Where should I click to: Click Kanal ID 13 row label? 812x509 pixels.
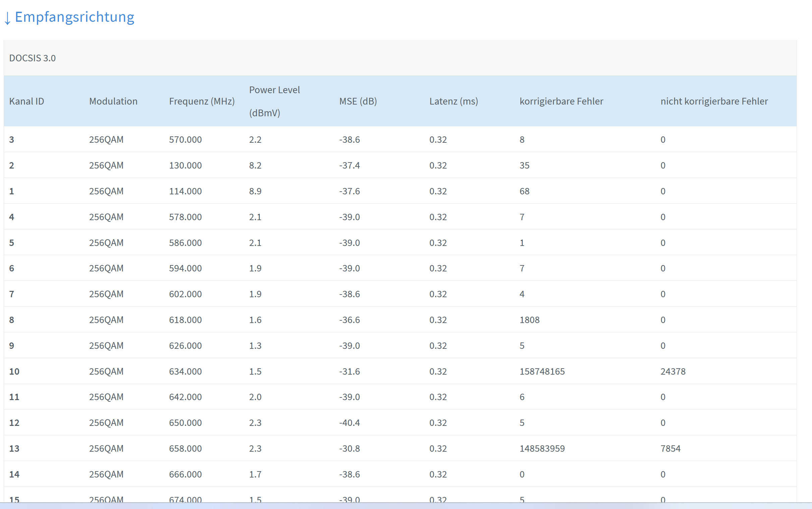[14, 449]
